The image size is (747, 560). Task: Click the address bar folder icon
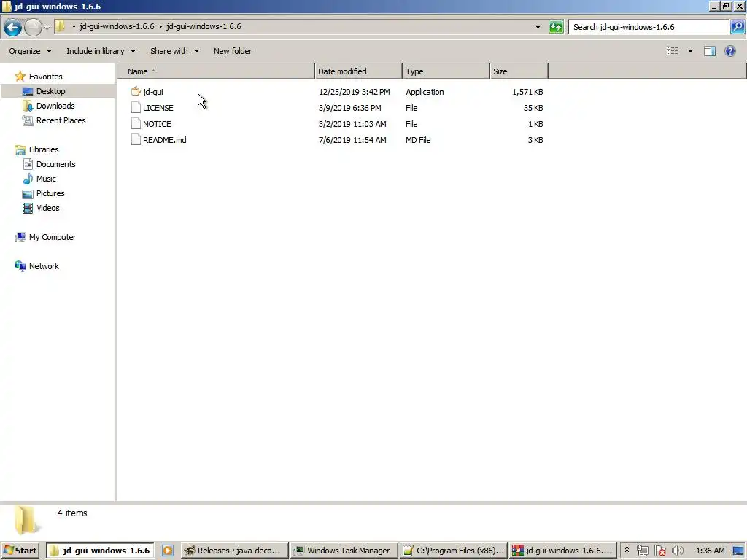click(x=61, y=27)
